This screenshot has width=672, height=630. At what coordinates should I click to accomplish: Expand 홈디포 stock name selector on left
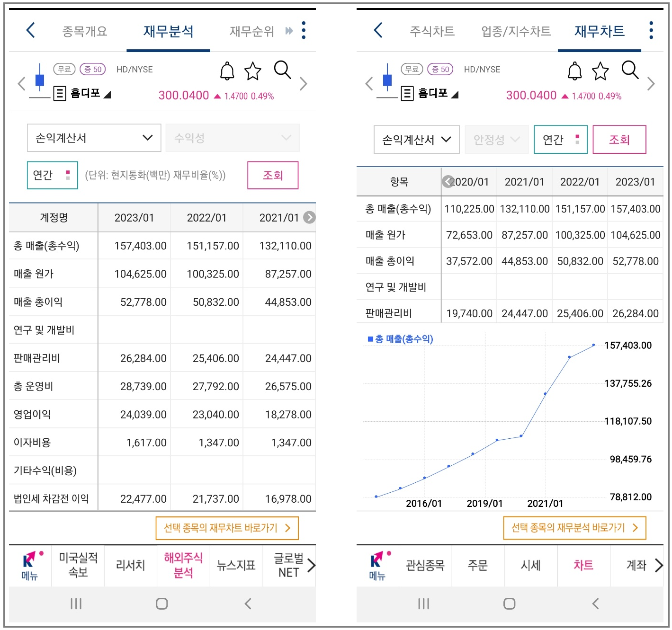point(90,93)
